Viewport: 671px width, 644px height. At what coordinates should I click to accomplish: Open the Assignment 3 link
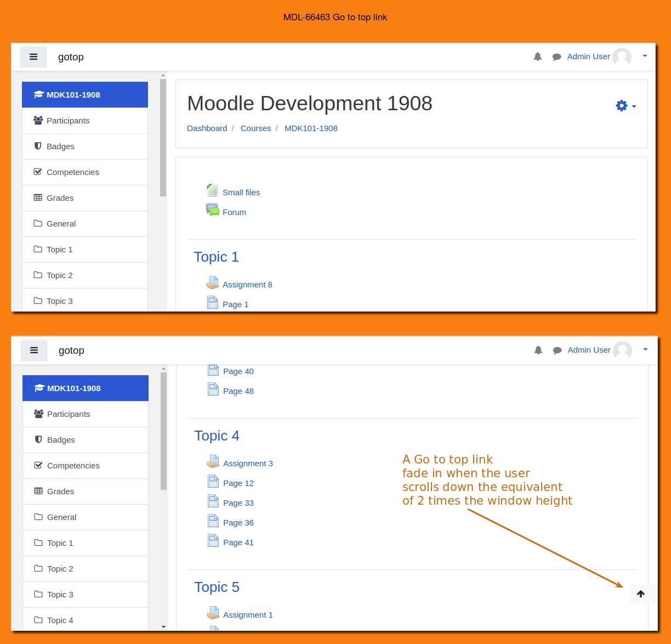pyautogui.click(x=248, y=464)
